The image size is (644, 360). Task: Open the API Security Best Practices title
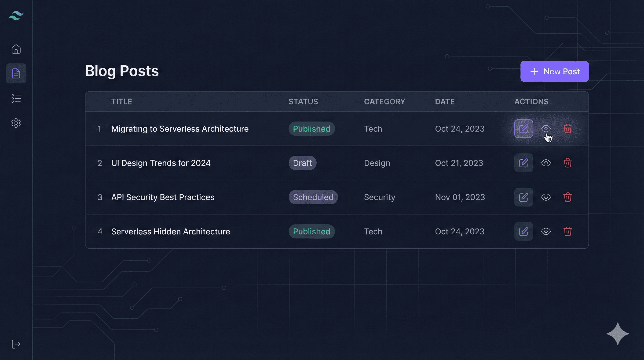click(162, 197)
